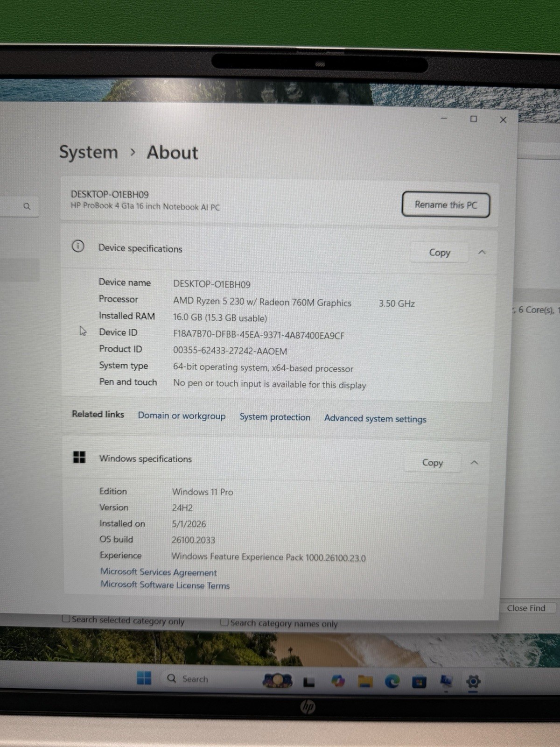The width and height of the screenshot is (560, 747).
Task: Copy the Device specifications
Action: coord(439,253)
